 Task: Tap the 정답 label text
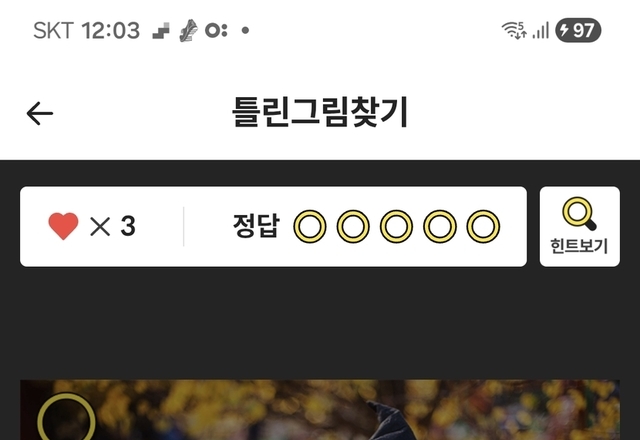tap(256, 226)
